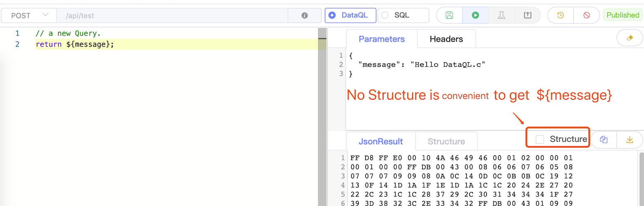Enable the Structure checkbox
Screen dimensions: 644x206
tap(540, 140)
